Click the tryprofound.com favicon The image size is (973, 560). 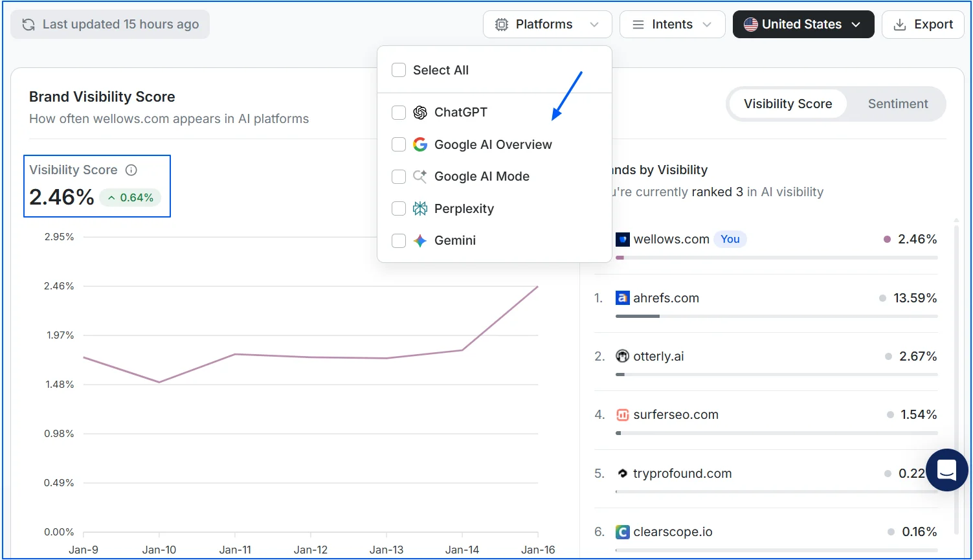point(623,473)
